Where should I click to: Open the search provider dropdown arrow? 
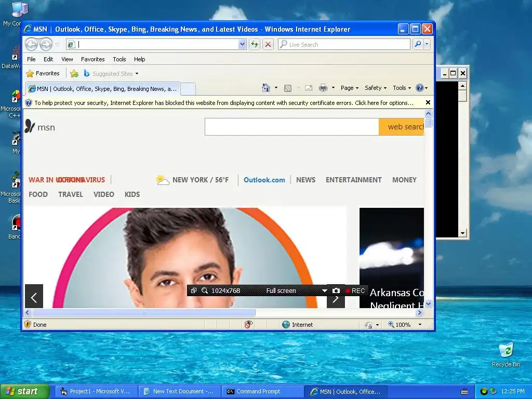pyautogui.click(x=427, y=44)
